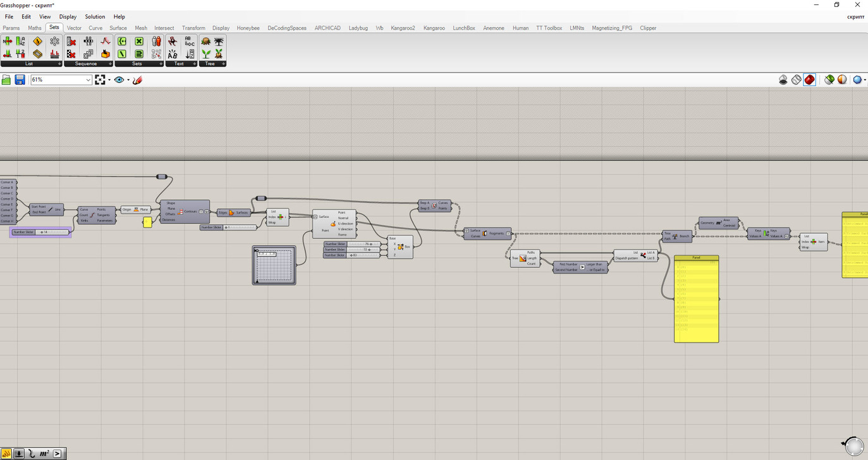Switch to the Ladybug tab
Viewport: 868px width, 460px height.
pyautogui.click(x=358, y=28)
